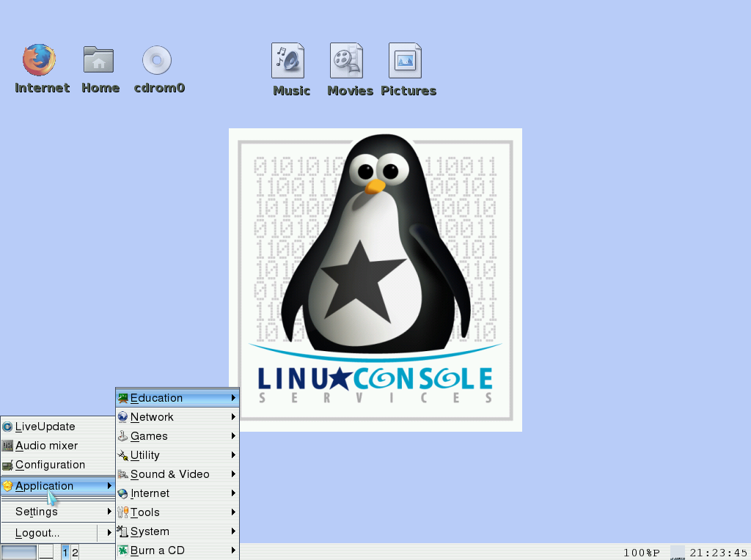This screenshot has height=560, width=751.
Task: Select System in Application submenu
Action: point(177,531)
